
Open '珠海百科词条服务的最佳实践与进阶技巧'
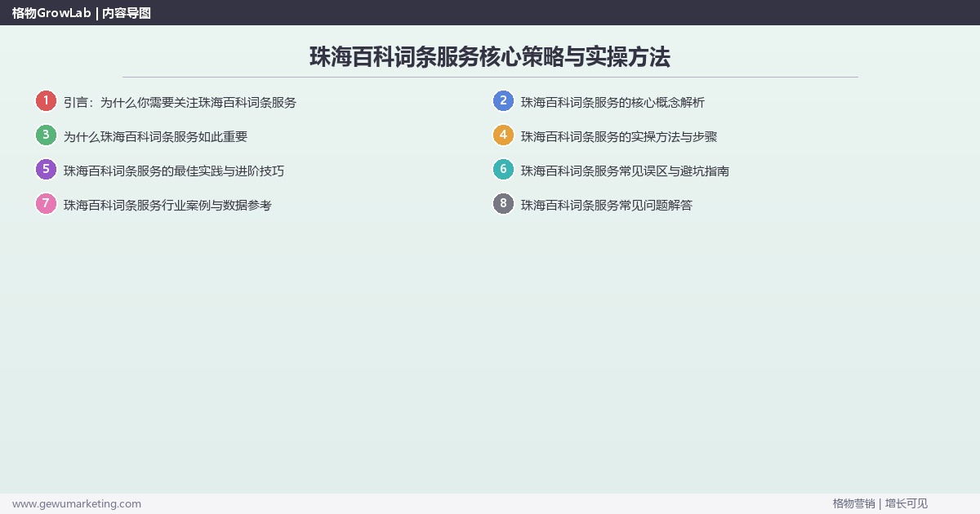point(174,171)
